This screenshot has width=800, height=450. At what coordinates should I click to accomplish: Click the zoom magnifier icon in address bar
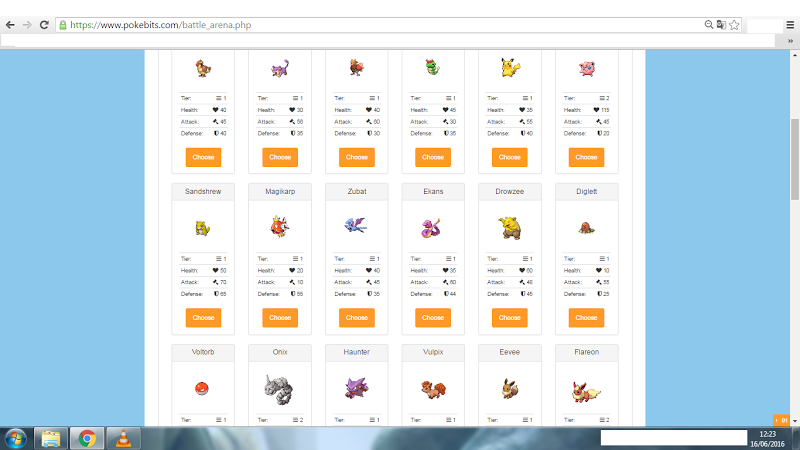[709, 24]
